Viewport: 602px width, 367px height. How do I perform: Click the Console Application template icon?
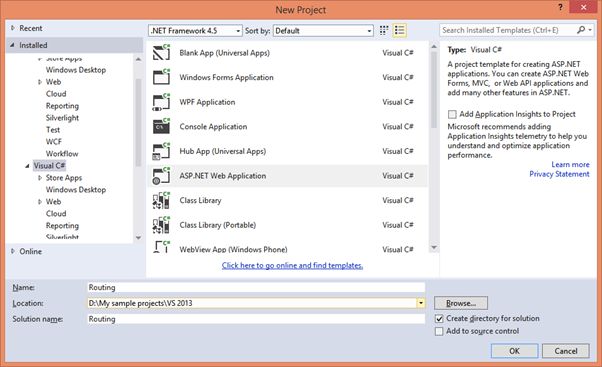(x=161, y=126)
